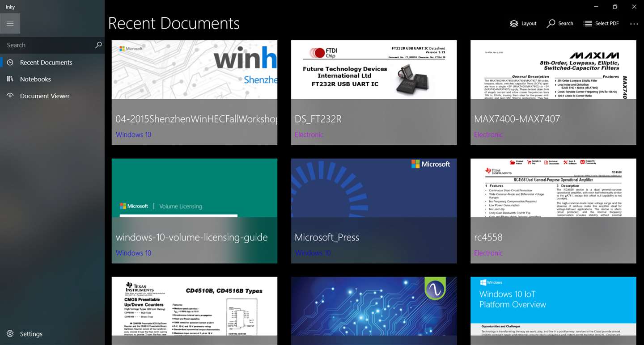The image size is (644, 345).
Task: Click the Select PDF label
Action: 607,24
